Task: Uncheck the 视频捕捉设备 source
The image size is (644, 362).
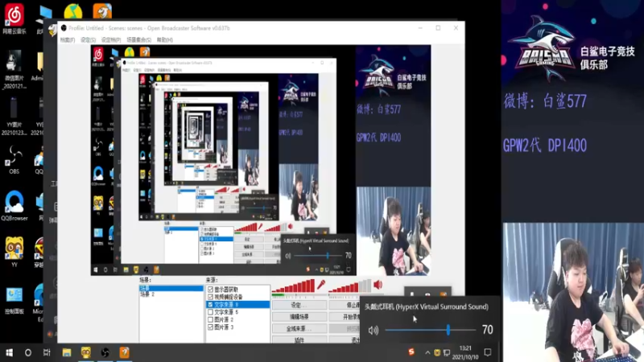Action: [x=211, y=297]
